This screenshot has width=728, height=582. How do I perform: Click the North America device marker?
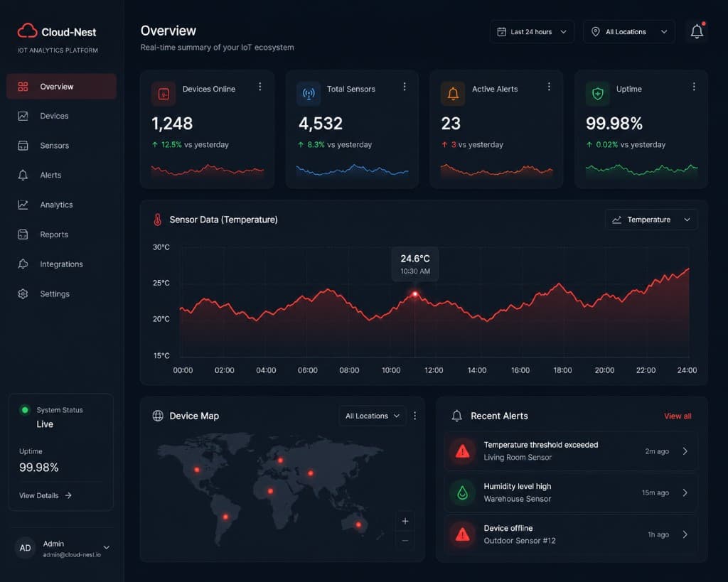(198, 470)
